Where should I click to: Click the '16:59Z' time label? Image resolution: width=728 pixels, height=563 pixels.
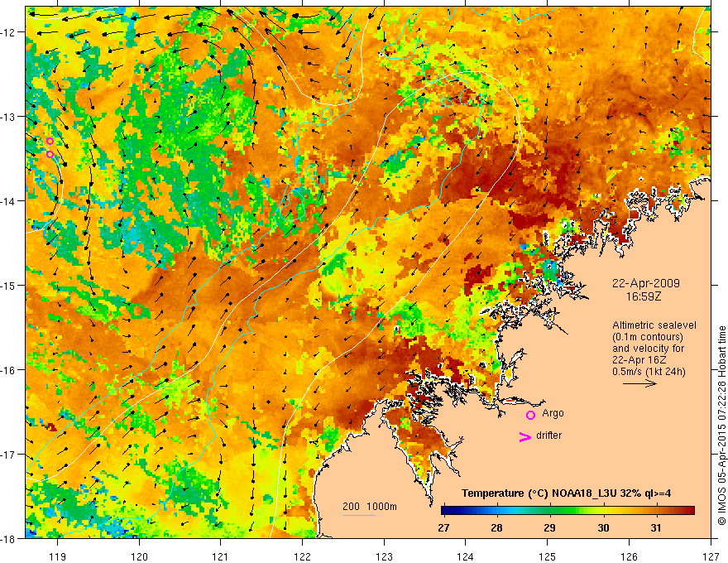(x=644, y=296)
